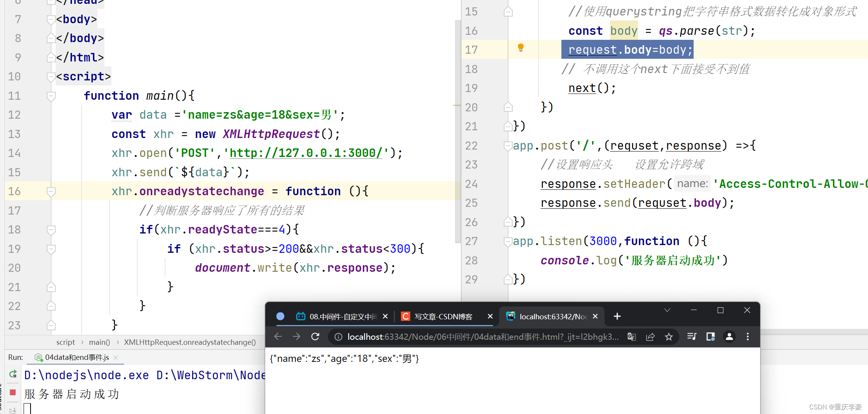The image size is (868, 414).
Task: Close the 08.中间件 browser tab
Action: point(385,317)
